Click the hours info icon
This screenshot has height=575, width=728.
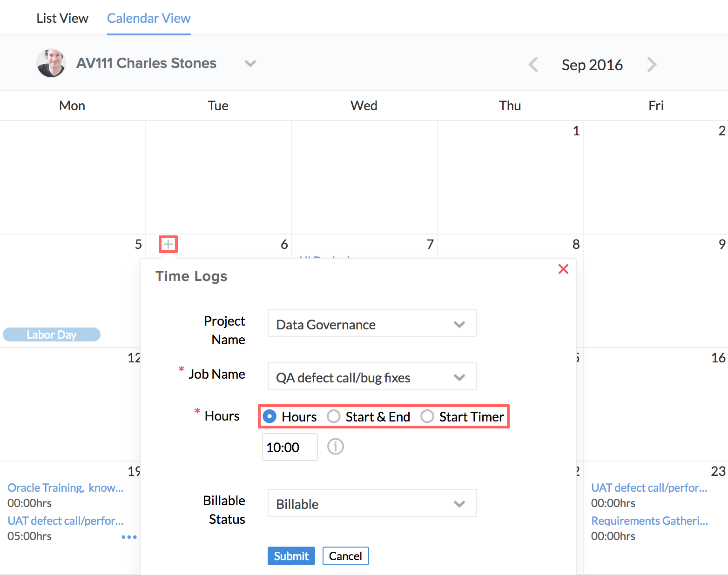tap(335, 447)
